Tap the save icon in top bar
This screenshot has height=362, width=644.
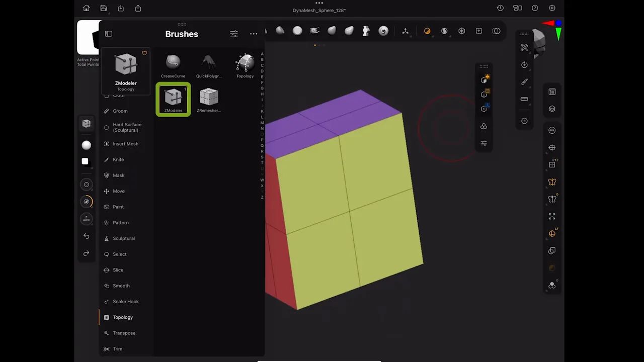(x=103, y=8)
